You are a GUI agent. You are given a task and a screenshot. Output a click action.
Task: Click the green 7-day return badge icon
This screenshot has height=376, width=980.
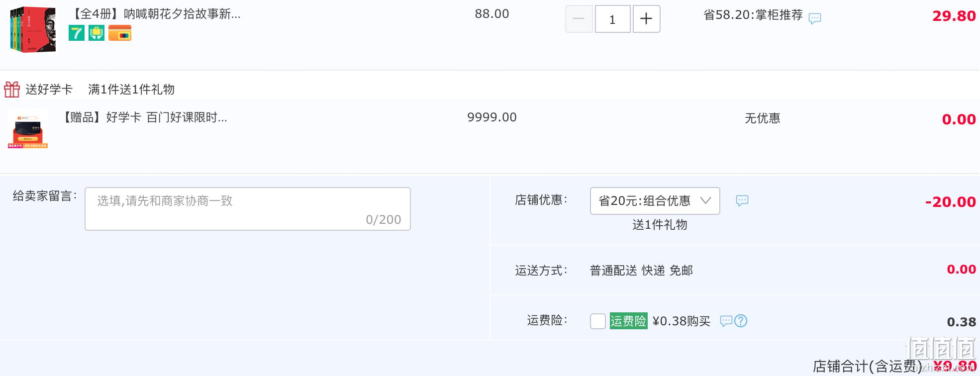click(77, 33)
